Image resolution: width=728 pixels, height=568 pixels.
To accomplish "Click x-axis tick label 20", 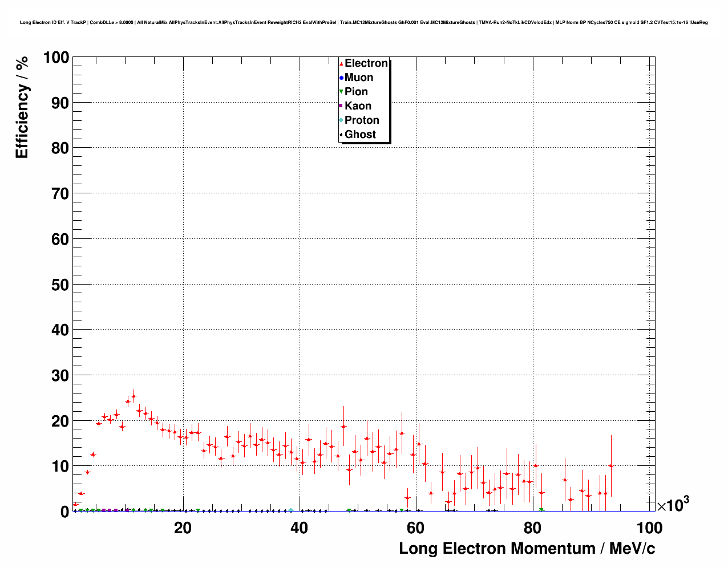I will point(183,528).
